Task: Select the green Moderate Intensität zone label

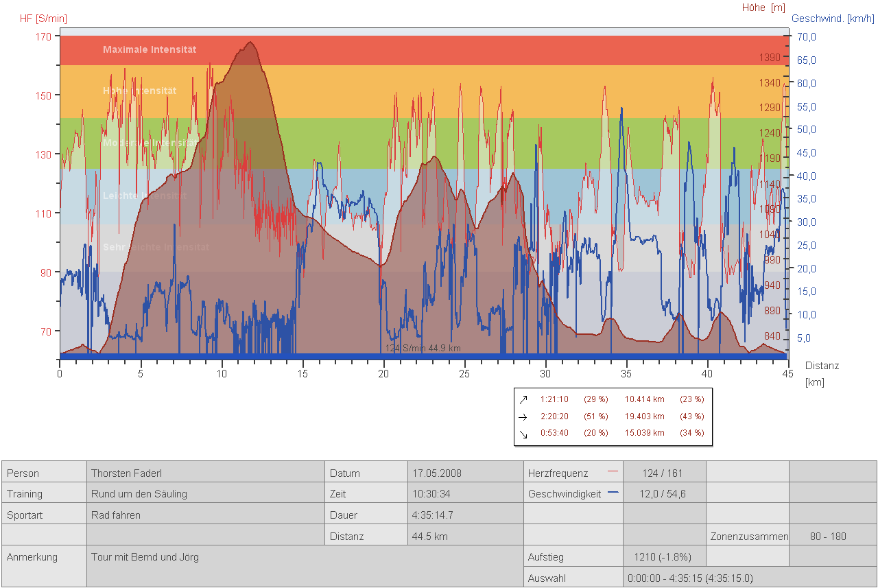Action: (150, 143)
